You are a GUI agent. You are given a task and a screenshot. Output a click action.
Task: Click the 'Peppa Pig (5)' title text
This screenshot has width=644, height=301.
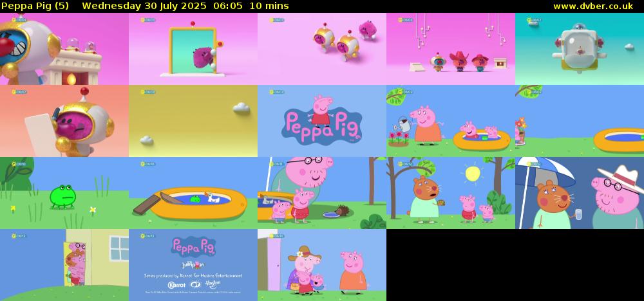35,6
